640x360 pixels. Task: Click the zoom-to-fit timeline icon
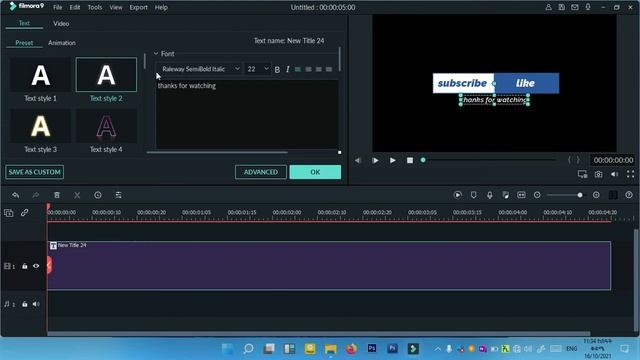pos(521,195)
